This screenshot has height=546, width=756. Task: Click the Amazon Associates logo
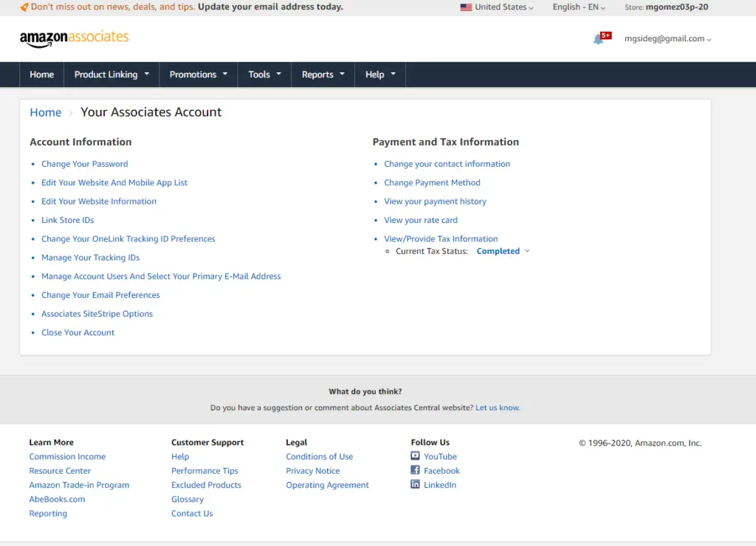pos(75,38)
